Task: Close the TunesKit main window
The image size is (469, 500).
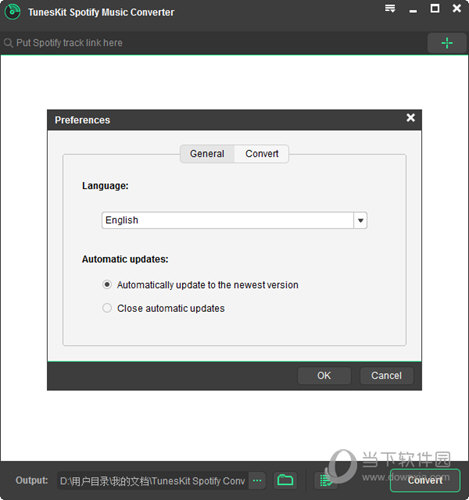Action: coord(457,8)
